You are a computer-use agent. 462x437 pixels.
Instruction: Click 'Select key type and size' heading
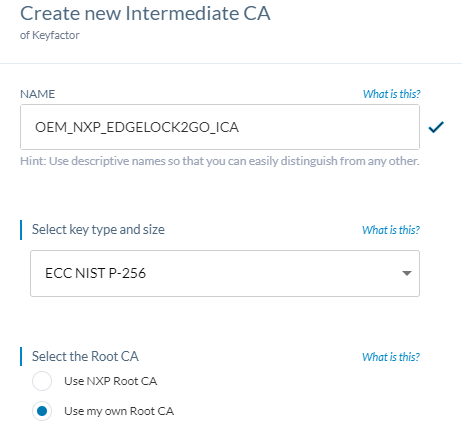(98, 230)
